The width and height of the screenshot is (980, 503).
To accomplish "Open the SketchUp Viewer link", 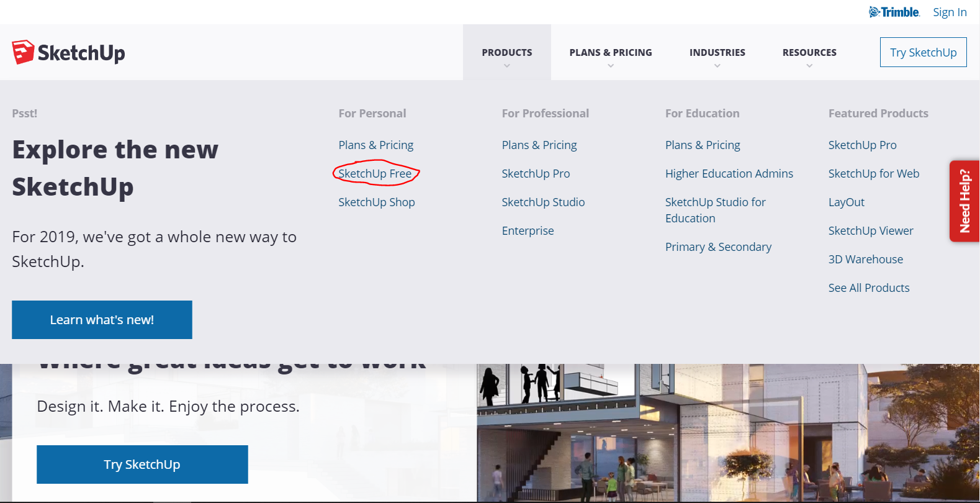I will (x=871, y=230).
